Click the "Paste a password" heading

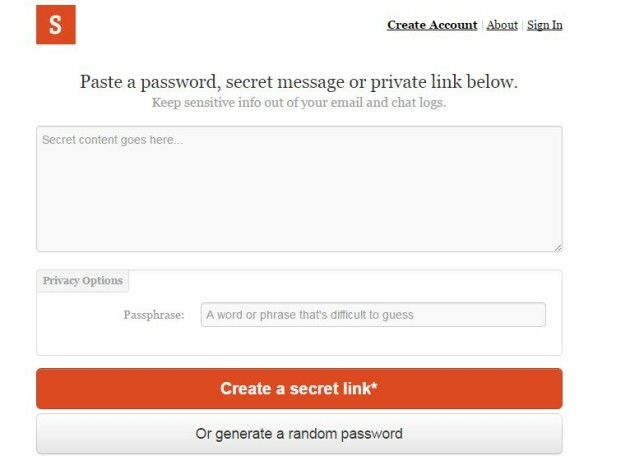(299, 81)
